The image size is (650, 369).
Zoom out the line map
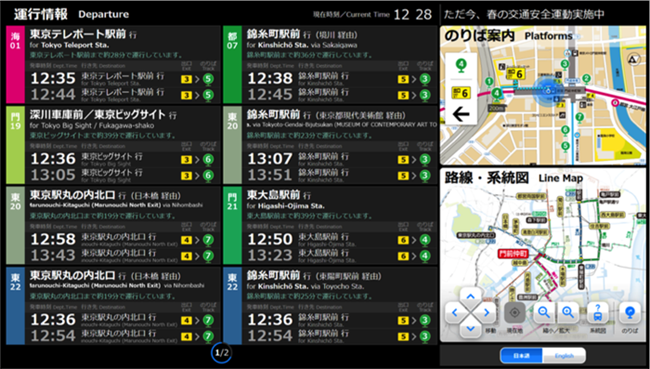(543, 313)
